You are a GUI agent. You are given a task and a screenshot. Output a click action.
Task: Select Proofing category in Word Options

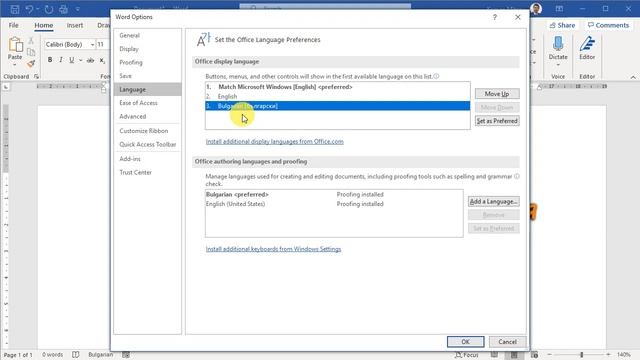pos(147,62)
